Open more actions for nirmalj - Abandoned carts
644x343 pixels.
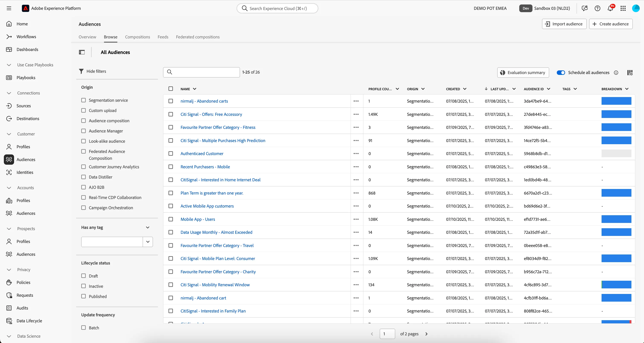[x=356, y=101]
